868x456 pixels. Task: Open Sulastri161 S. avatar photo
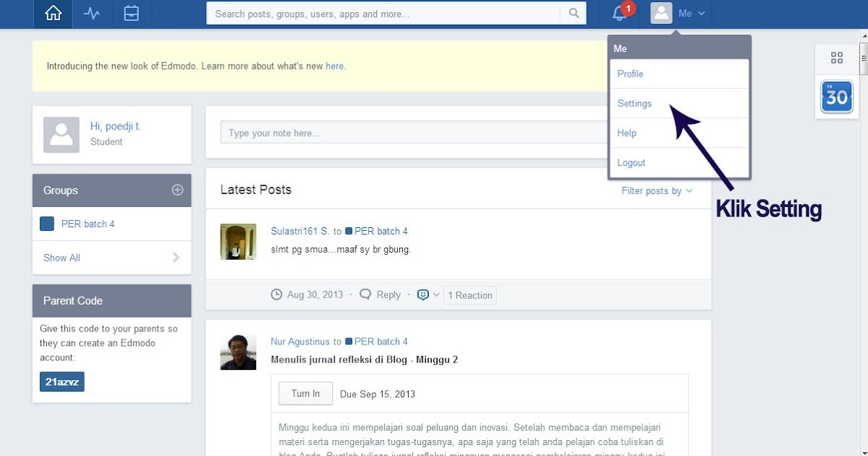(238, 242)
